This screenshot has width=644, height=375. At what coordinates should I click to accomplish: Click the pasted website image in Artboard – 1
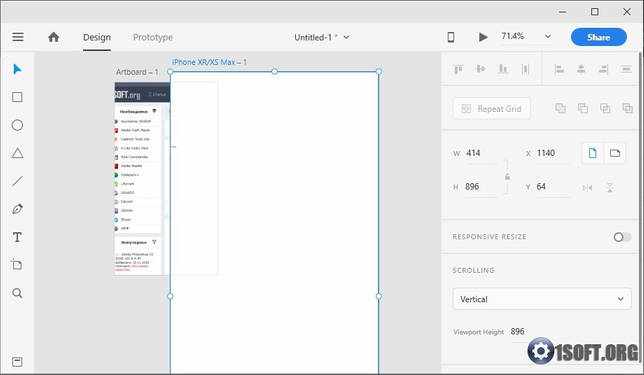(x=142, y=179)
